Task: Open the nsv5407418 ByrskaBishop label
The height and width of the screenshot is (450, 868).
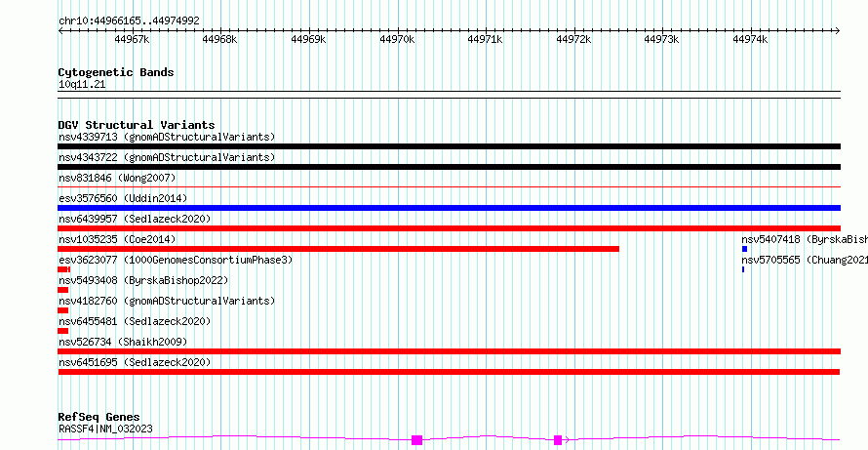Action: (805, 239)
